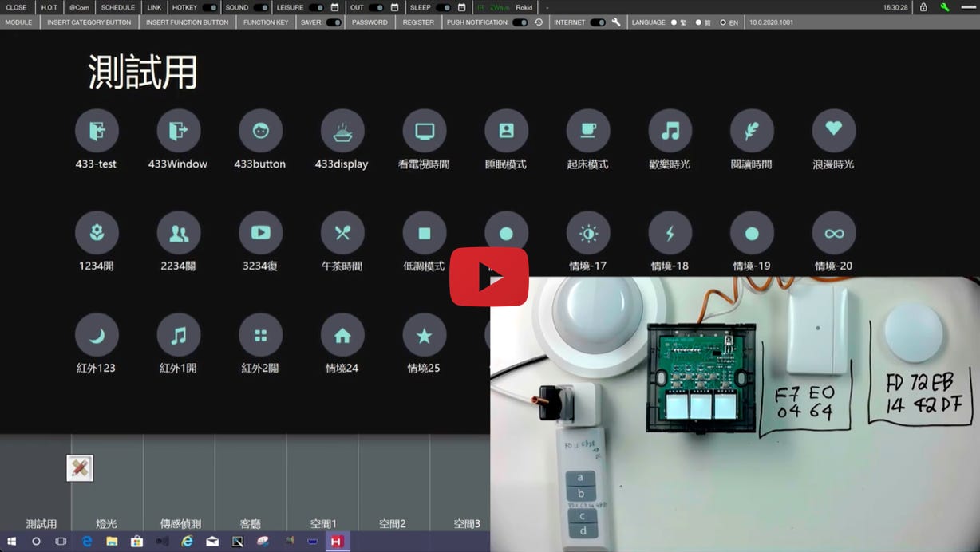Select the 433button face icon
This screenshot has height=552, width=980.
260,131
